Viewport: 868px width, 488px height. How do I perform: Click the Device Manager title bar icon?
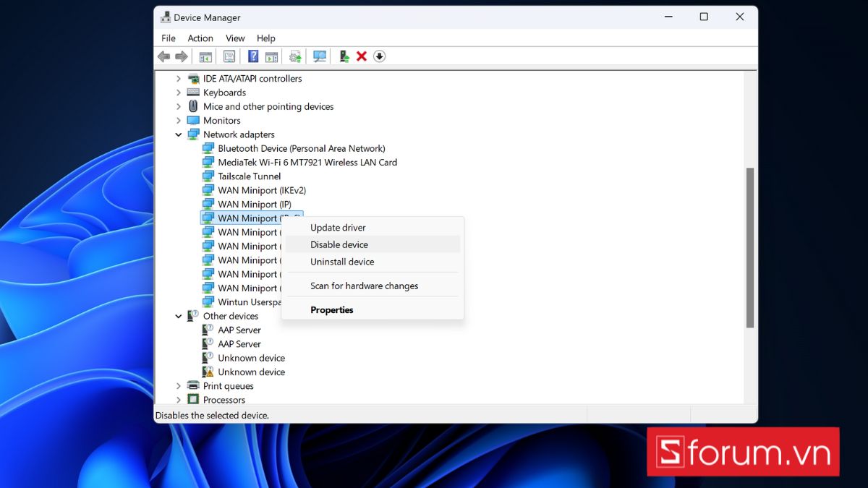point(166,17)
